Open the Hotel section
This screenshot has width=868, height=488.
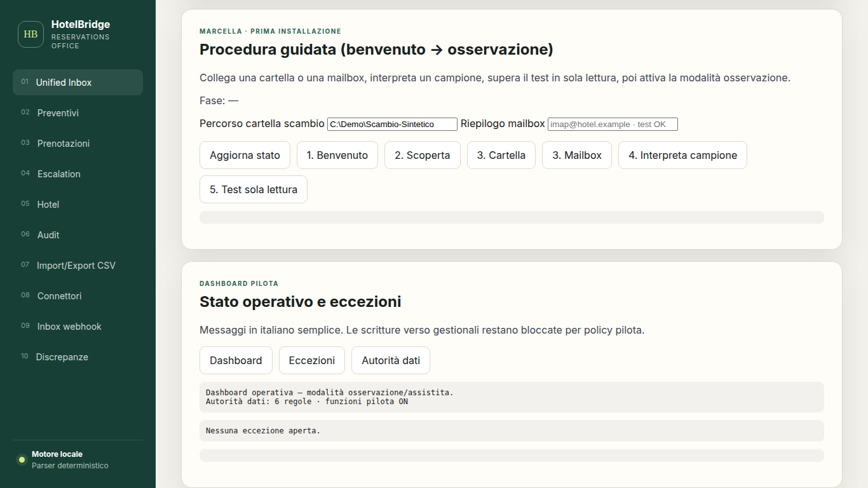78,205
